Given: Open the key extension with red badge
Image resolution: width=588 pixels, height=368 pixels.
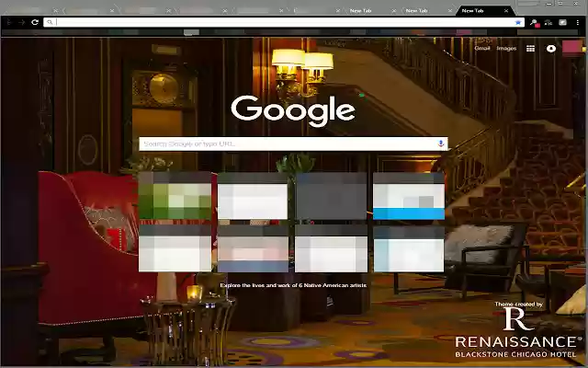Looking at the screenshot, I should 534,23.
